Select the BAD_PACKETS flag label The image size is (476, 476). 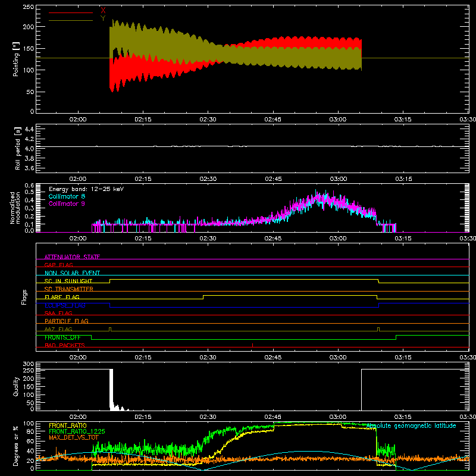click(x=65, y=345)
